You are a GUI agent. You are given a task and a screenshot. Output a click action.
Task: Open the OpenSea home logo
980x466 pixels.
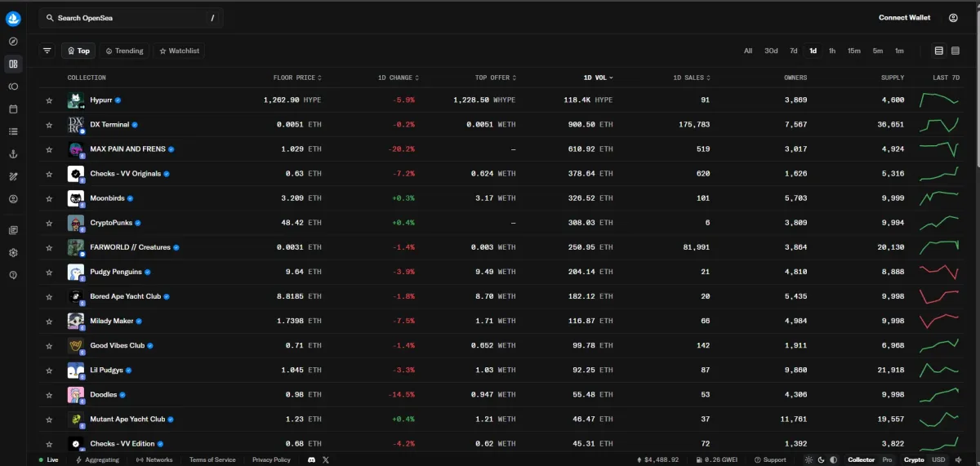[x=13, y=18]
